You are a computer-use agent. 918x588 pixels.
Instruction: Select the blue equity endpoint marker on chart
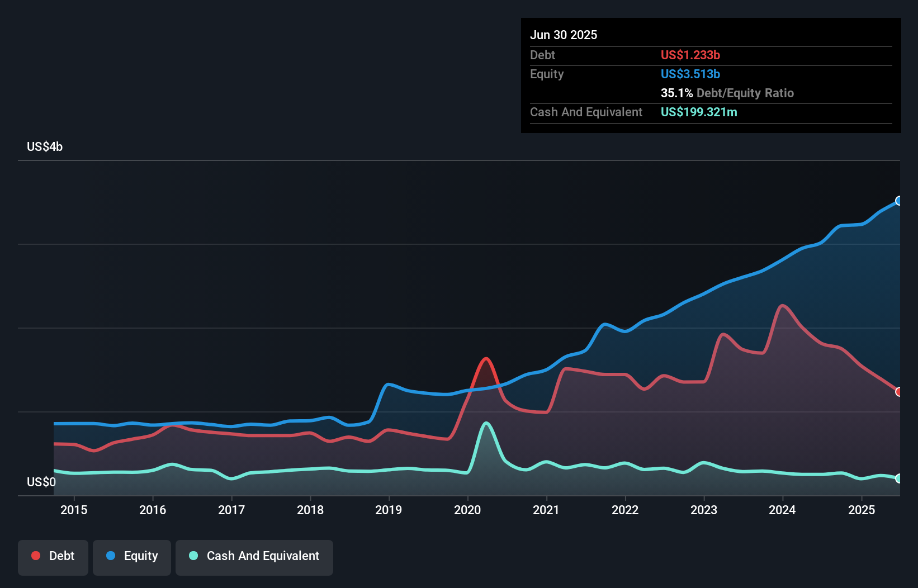tap(899, 201)
